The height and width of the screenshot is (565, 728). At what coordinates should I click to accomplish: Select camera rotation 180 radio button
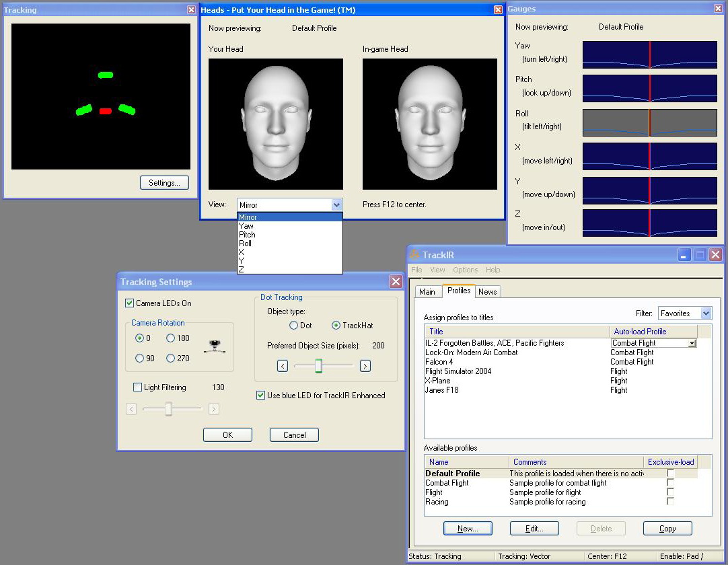(x=170, y=338)
